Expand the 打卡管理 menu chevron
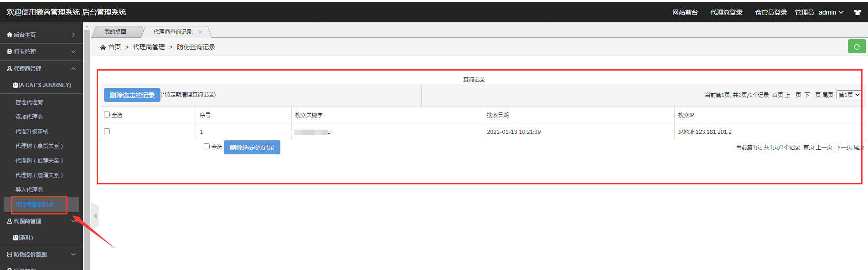The width and height of the screenshot is (868, 270). 73,51
